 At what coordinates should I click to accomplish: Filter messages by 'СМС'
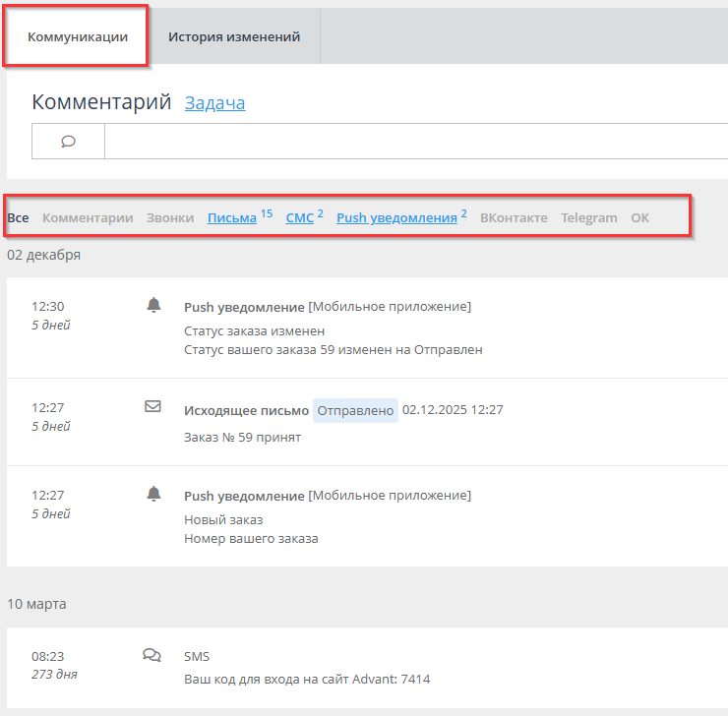299,217
